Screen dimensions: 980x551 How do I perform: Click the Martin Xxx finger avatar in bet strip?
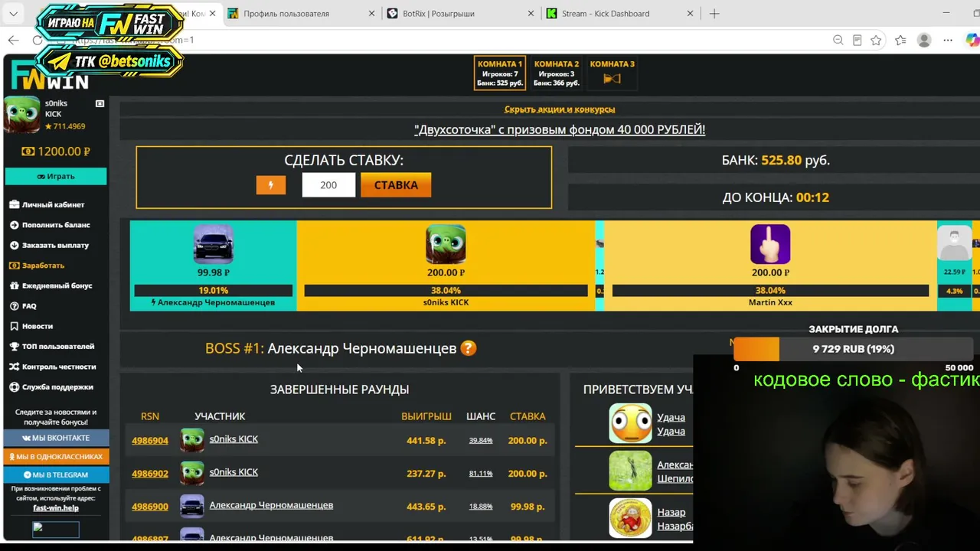(770, 244)
